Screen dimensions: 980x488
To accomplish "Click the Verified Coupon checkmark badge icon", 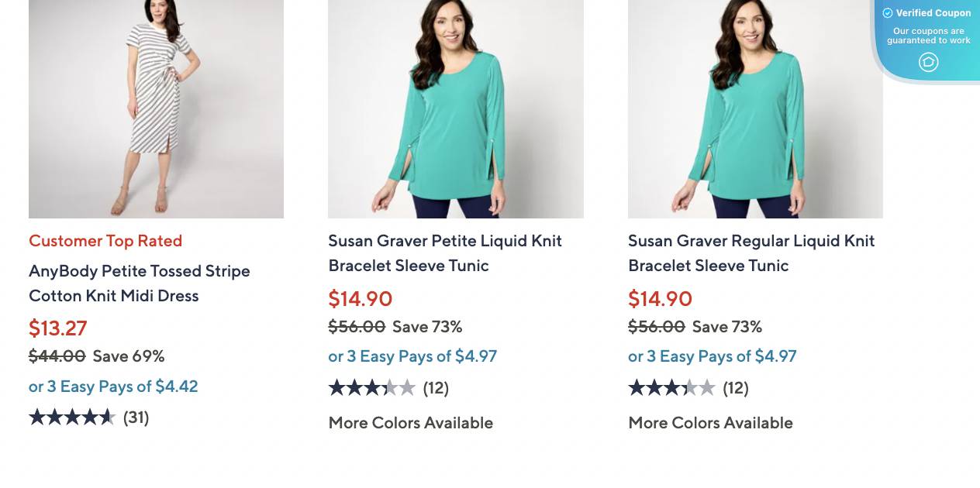I will click(886, 12).
